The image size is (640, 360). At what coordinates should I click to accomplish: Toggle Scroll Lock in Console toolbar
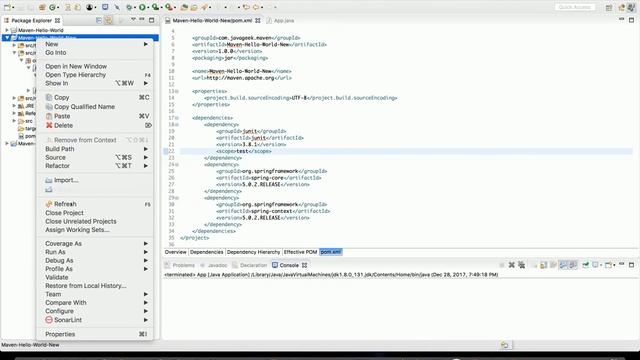coord(543,265)
